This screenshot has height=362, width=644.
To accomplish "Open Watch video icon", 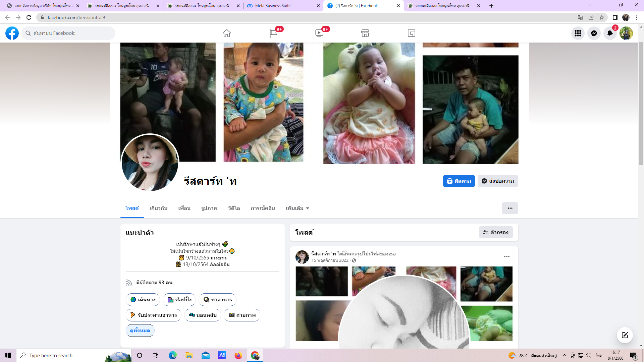I will pyautogui.click(x=319, y=33).
